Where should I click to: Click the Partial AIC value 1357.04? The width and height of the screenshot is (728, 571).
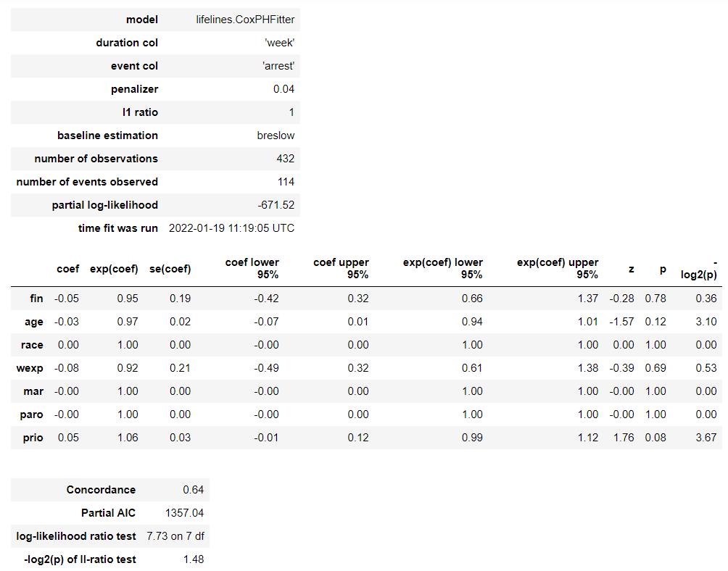point(185,513)
